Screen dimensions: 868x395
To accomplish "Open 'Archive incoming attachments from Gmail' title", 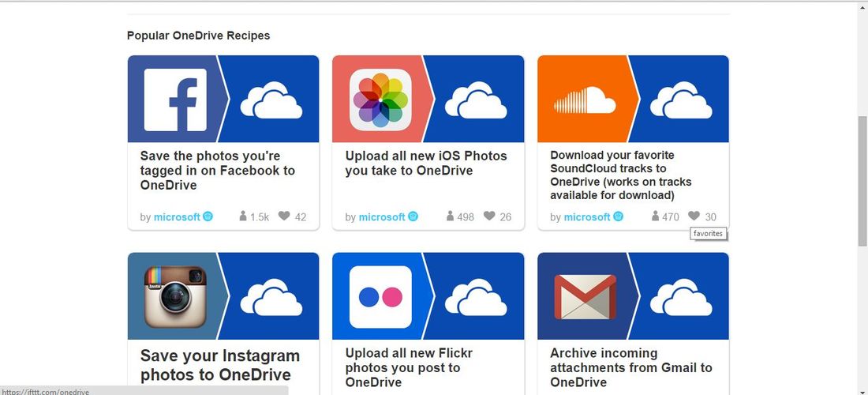I will coord(631,367).
